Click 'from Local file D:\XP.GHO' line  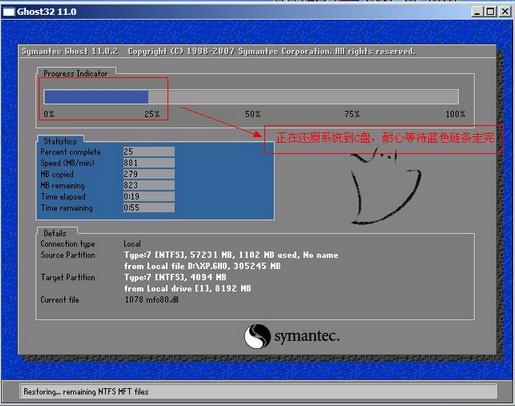tap(202, 266)
